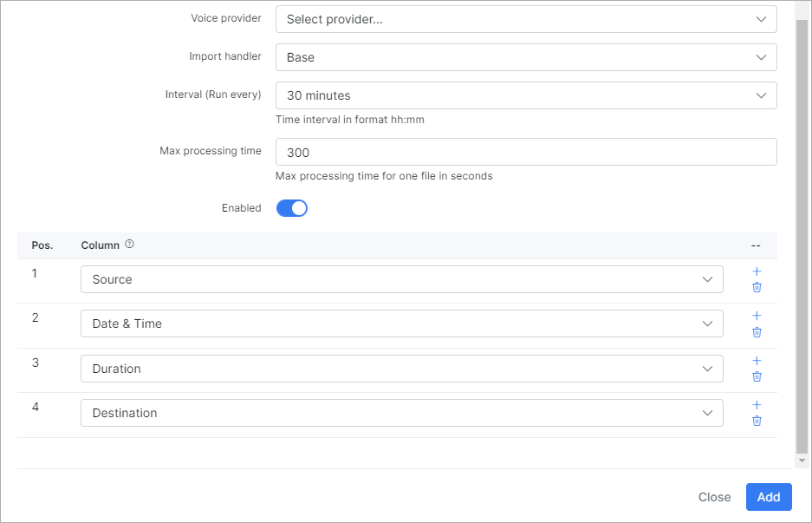Click the info icon next to Column header
This screenshot has width=812, height=523.
(127, 244)
